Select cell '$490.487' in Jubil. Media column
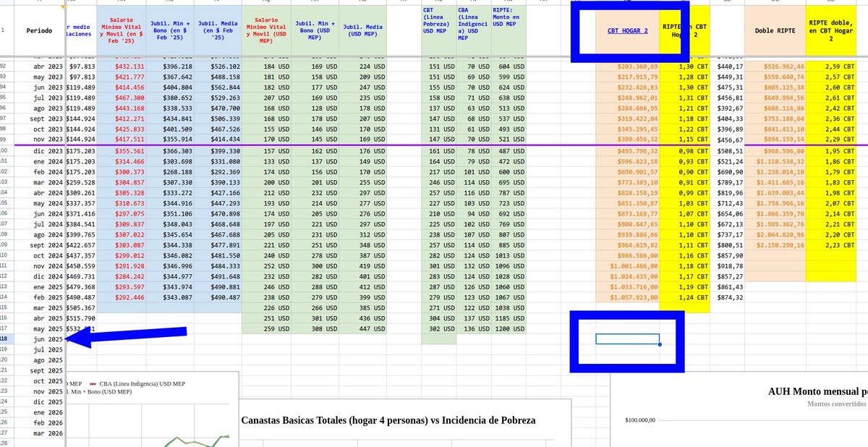This screenshot has height=447, width=868. [218, 297]
